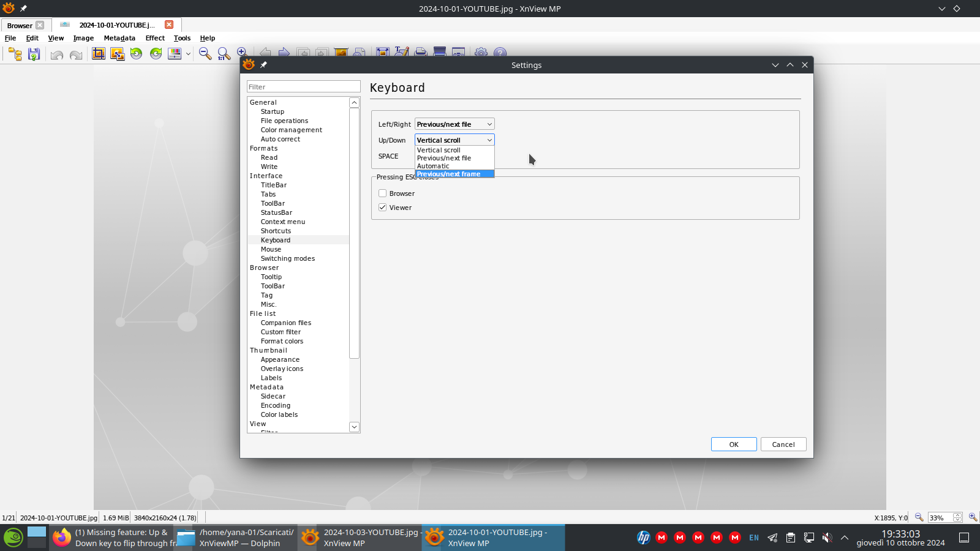980x551 pixels.
Task: Click the Crop toolbar icon
Action: click(x=98, y=54)
